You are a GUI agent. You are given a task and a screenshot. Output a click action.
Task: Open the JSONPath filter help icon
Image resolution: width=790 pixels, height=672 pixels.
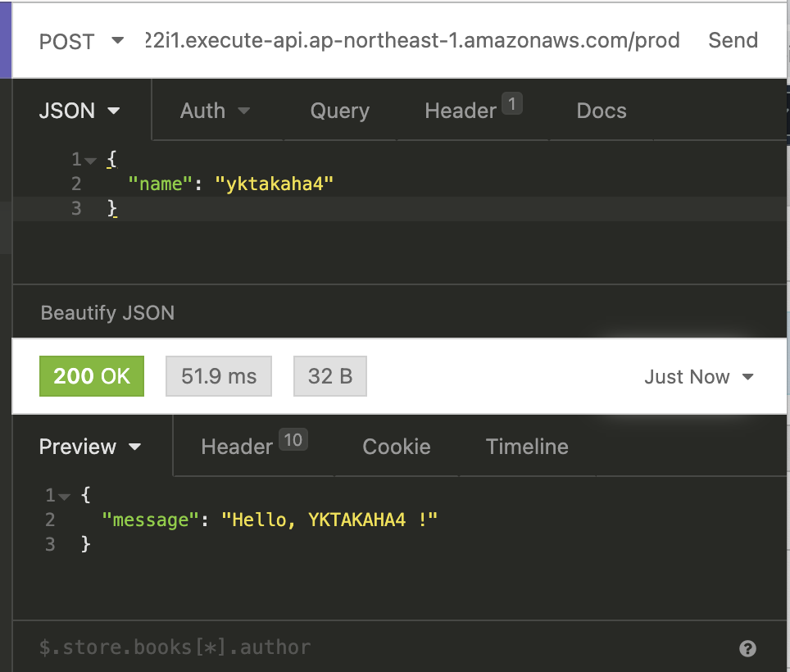747,649
